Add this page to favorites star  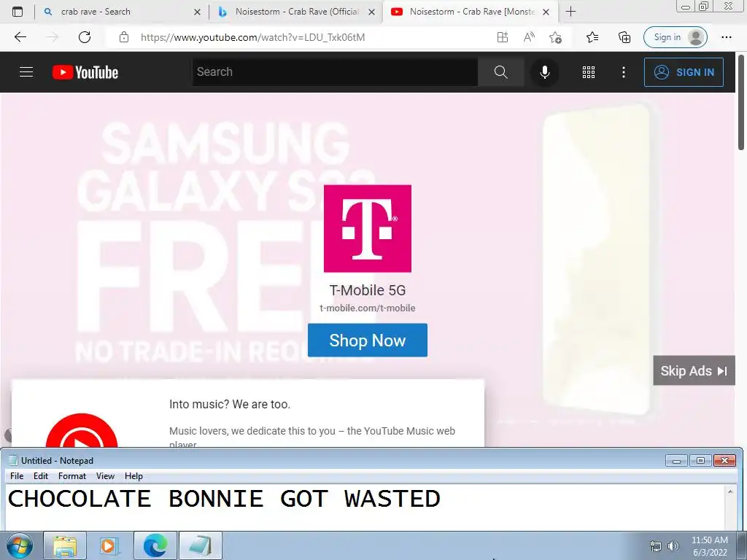tap(555, 37)
